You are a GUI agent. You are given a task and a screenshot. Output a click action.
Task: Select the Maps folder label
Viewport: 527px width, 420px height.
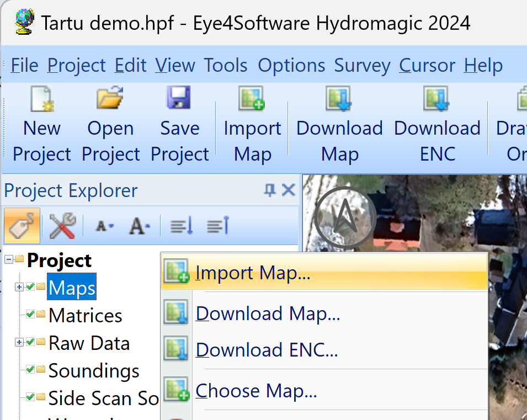(x=72, y=288)
